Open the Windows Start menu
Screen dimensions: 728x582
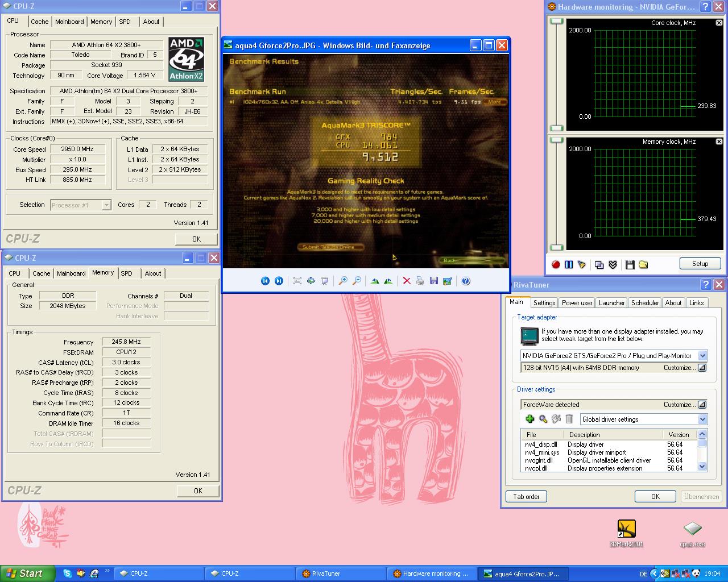tap(27, 573)
